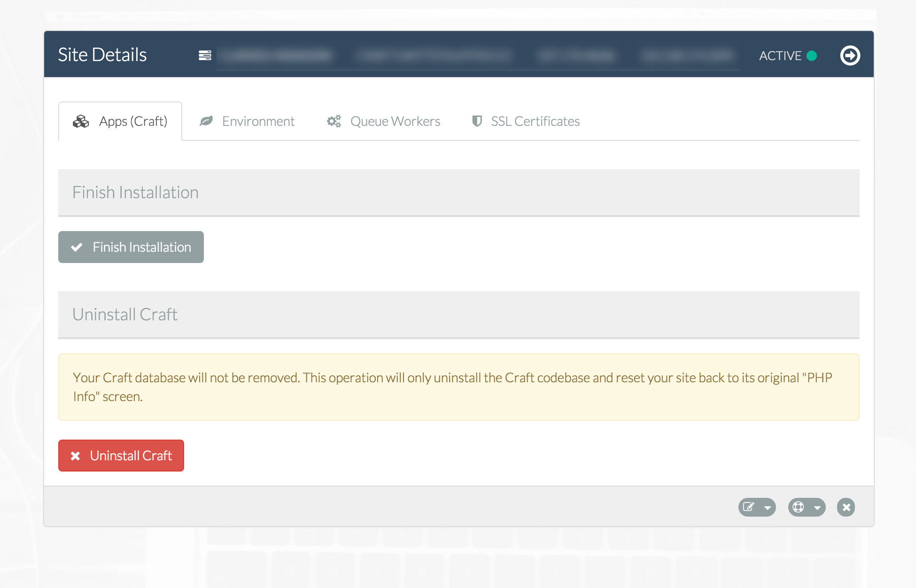The image size is (916, 588).
Task: Click the Site Details title
Action: pyautogui.click(x=102, y=55)
